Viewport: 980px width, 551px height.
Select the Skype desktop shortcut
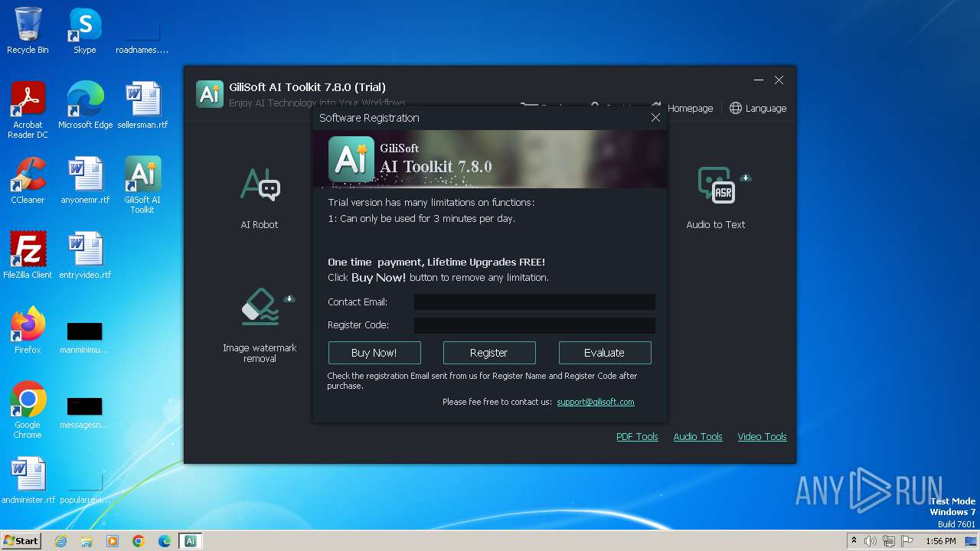pos(85,31)
